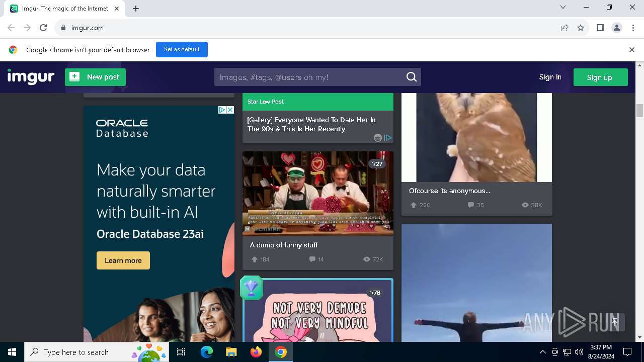Open Task View on the taskbar
The width and height of the screenshot is (644, 362).
click(x=181, y=352)
